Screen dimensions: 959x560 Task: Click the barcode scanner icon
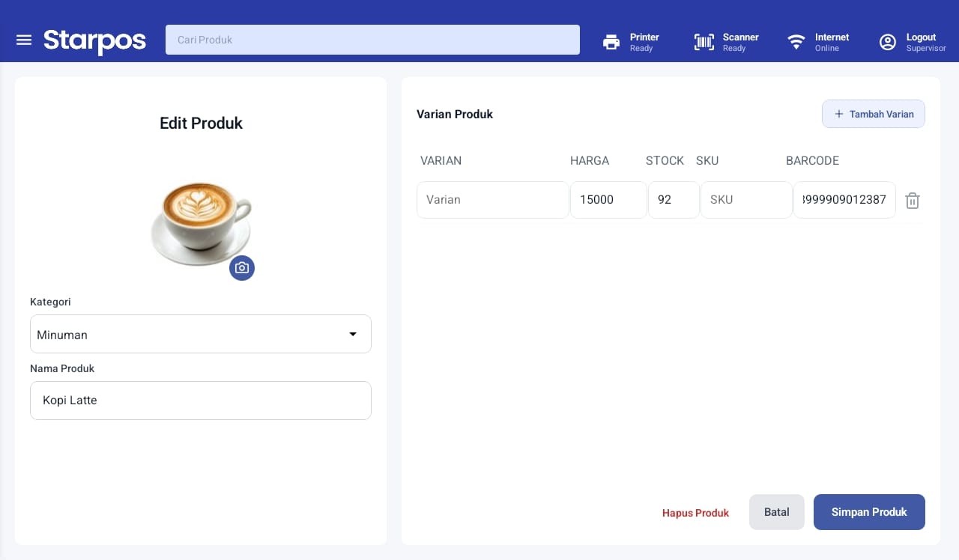704,42
